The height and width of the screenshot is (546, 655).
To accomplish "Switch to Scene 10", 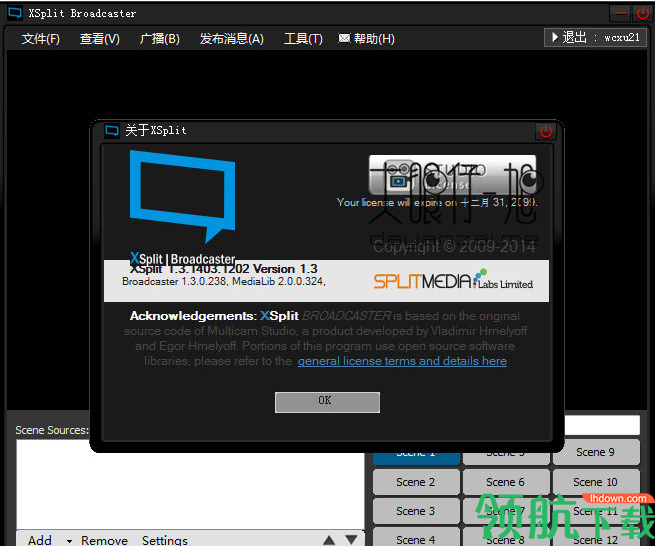I will 596,482.
